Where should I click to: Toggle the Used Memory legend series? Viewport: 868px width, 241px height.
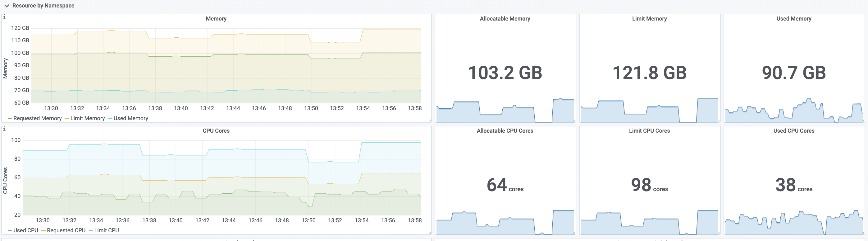(x=131, y=118)
